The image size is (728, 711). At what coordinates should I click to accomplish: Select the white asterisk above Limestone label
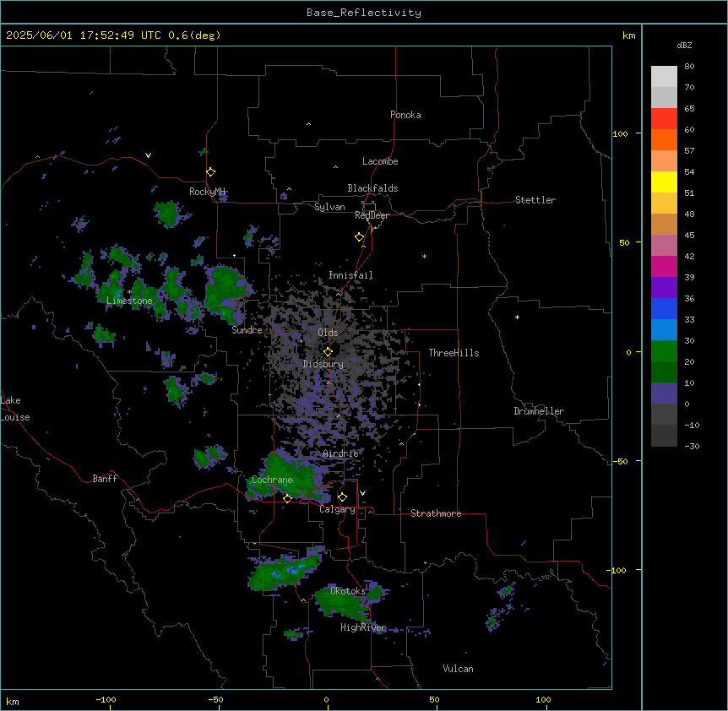129,292
